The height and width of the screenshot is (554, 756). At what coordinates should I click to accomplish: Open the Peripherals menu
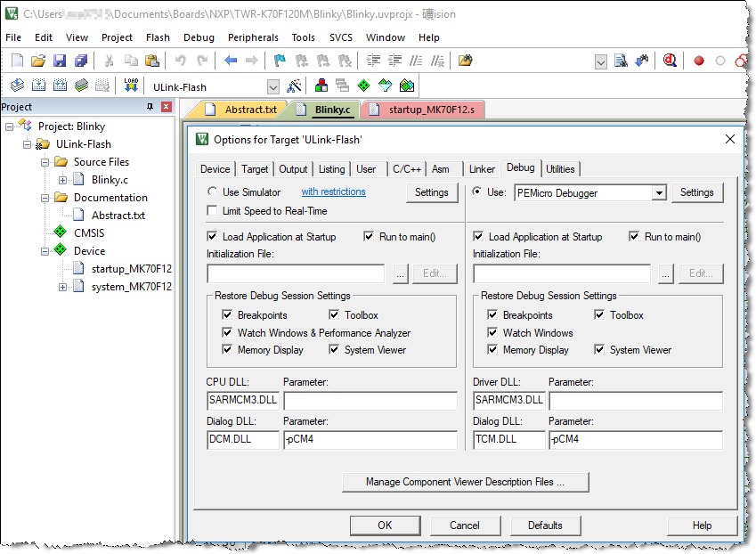click(253, 37)
